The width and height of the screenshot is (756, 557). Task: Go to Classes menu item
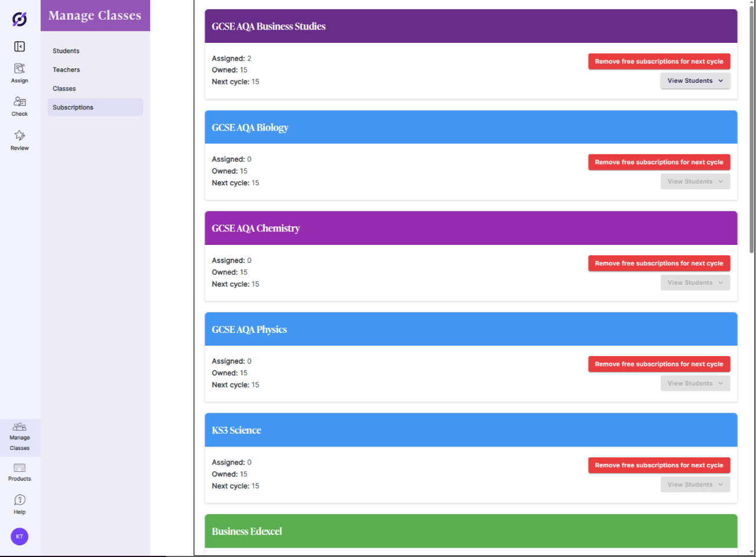click(64, 89)
